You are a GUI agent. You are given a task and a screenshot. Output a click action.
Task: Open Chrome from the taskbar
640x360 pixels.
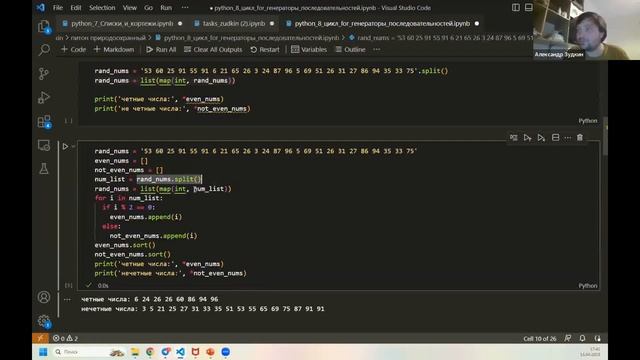[x=150, y=352]
